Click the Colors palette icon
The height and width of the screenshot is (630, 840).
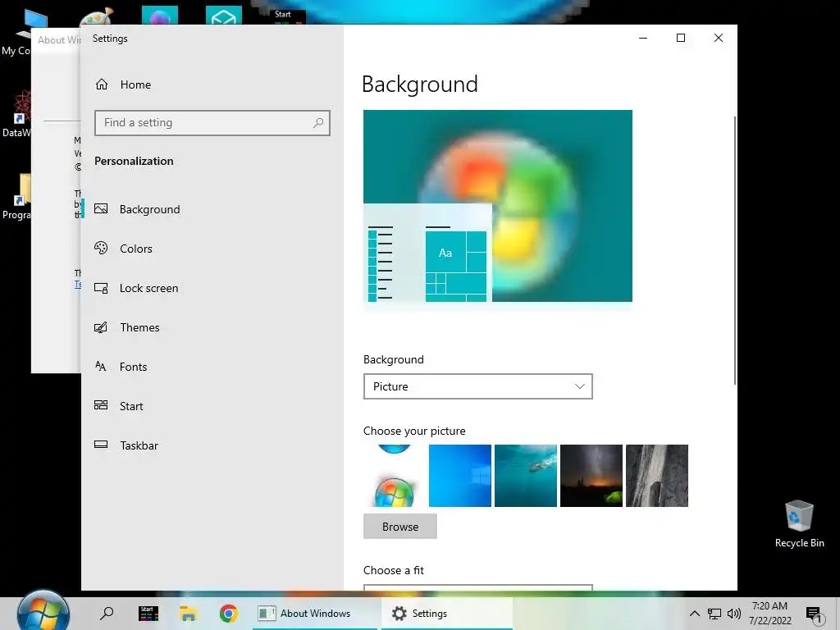pyautogui.click(x=101, y=248)
